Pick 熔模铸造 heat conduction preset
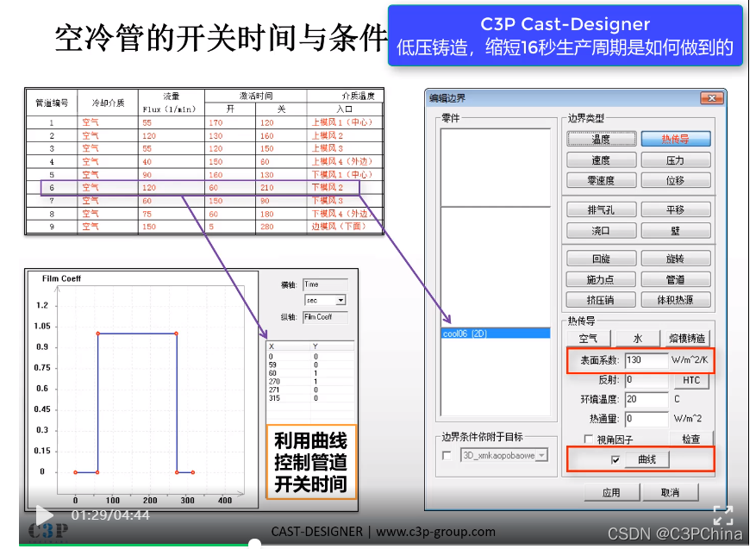Viewport: 756px width, 549px height. [687, 339]
